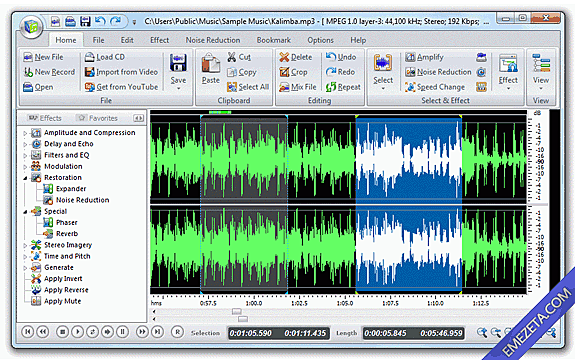Click the Paste clipboard icon
Viewport: 575px width, 360px height.
click(210, 63)
